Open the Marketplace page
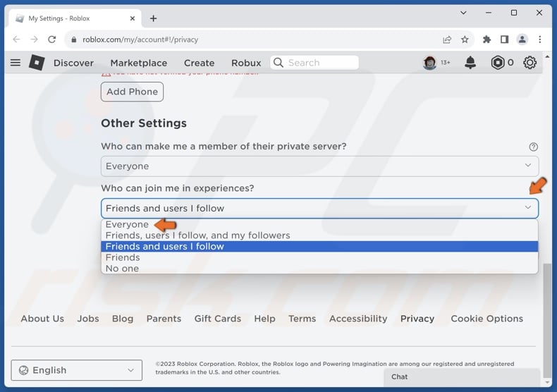Image resolution: width=557 pixels, height=392 pixels. point(138,63)
